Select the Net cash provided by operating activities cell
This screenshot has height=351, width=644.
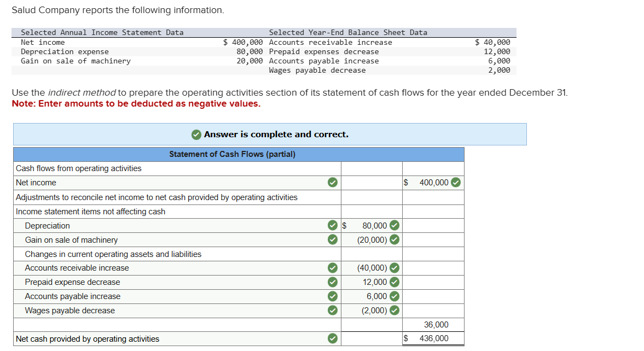(177, 338)
